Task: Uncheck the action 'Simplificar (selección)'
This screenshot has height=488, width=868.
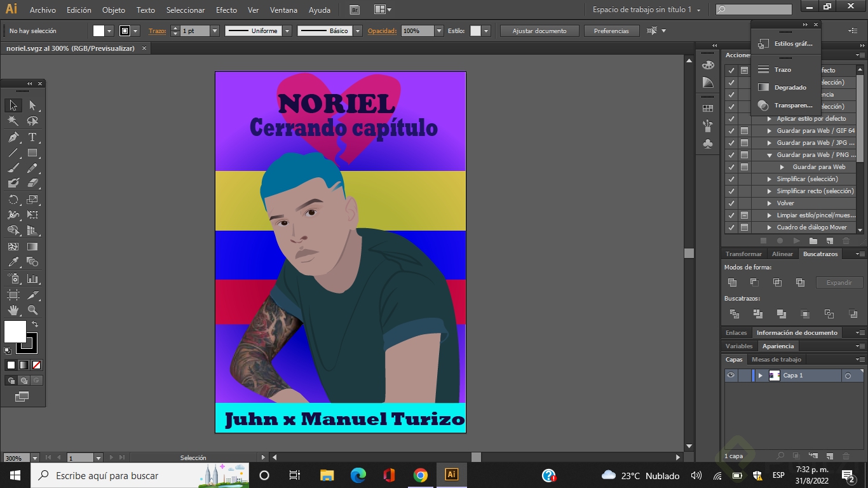Action: (731, 179)
